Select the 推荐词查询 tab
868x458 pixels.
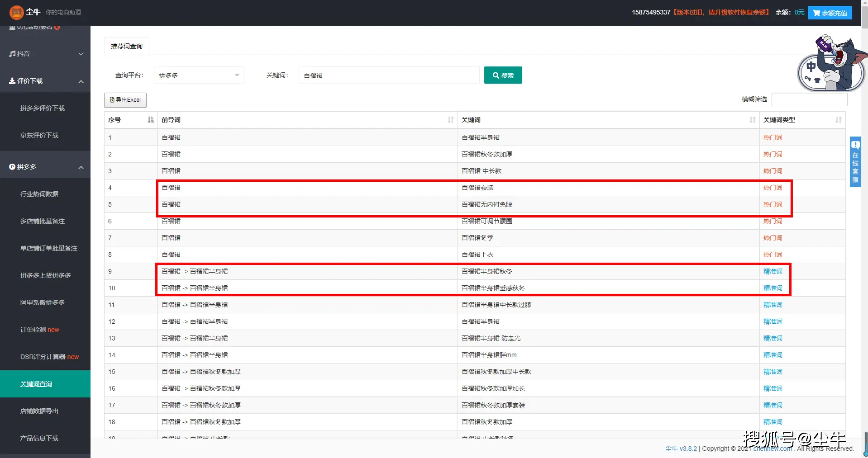[x=127, y=46]
